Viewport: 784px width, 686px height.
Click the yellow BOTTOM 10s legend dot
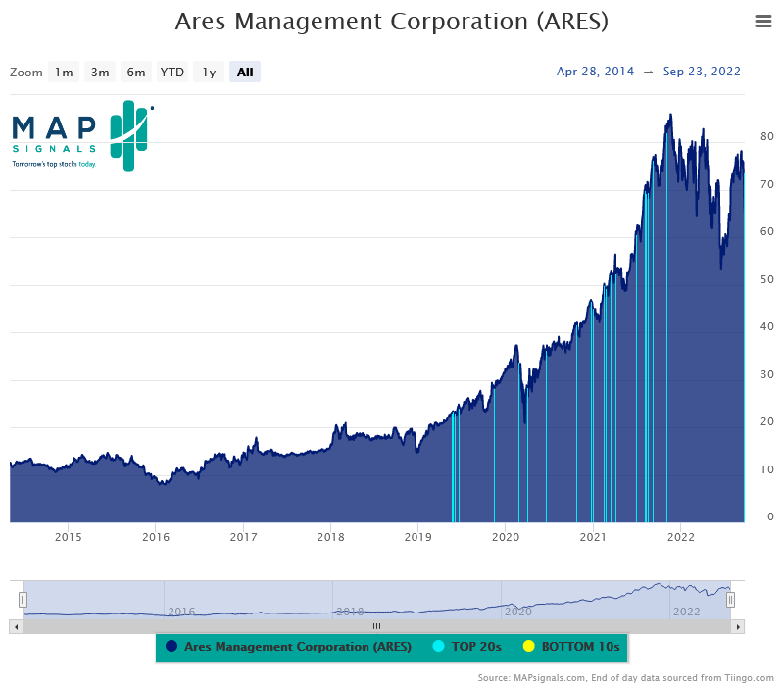528,646
